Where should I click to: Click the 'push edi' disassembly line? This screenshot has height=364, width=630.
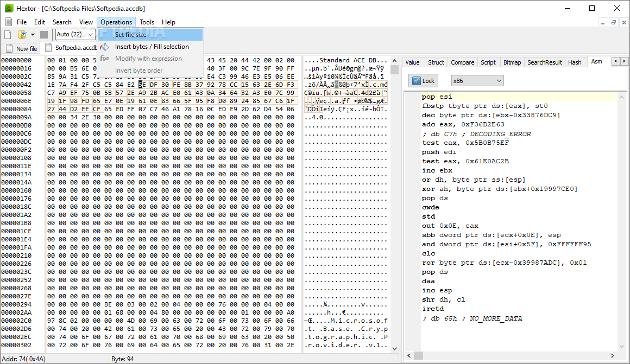tap(439, 152)
